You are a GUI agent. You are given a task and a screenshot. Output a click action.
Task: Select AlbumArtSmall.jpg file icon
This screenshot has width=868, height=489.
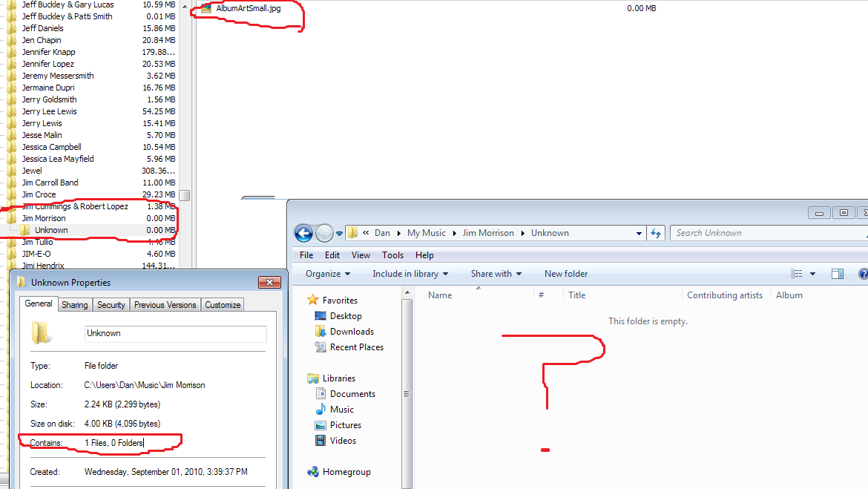tap(206, 8)
